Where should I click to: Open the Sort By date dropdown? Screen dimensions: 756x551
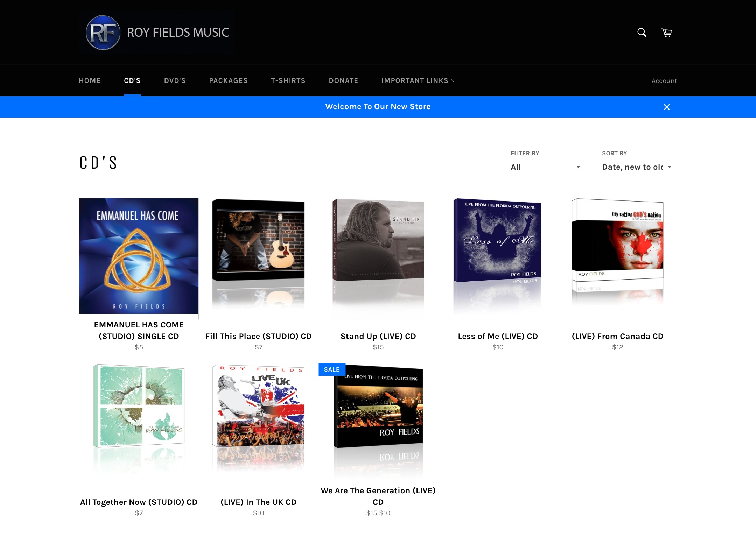coord(637,167)
